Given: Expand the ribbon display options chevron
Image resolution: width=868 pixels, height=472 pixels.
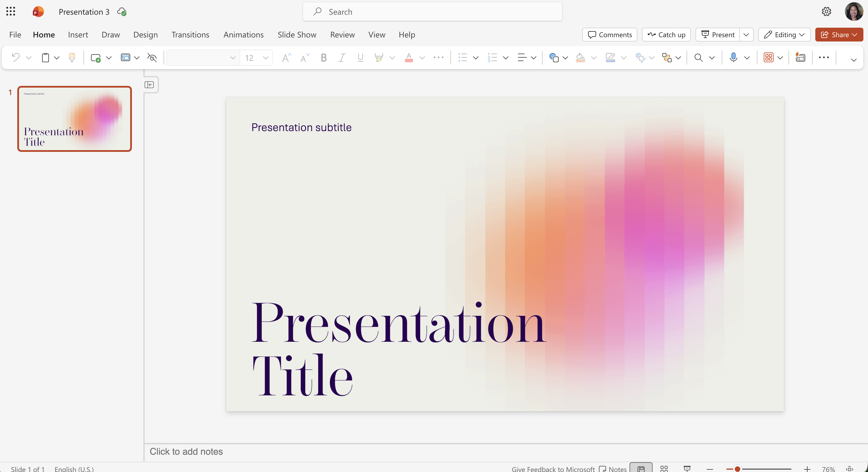Looking at the screenshot, I should tap(854, 60).
